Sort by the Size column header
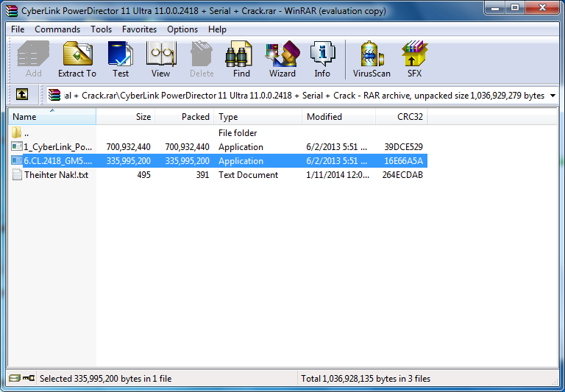The height and width of the screenshot is (392, 565). 125,117
